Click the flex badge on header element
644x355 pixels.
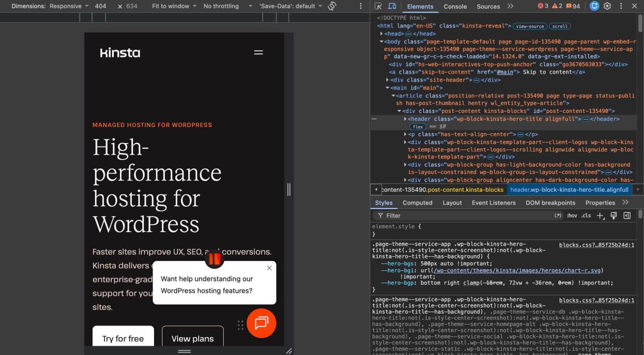(418, 127)
